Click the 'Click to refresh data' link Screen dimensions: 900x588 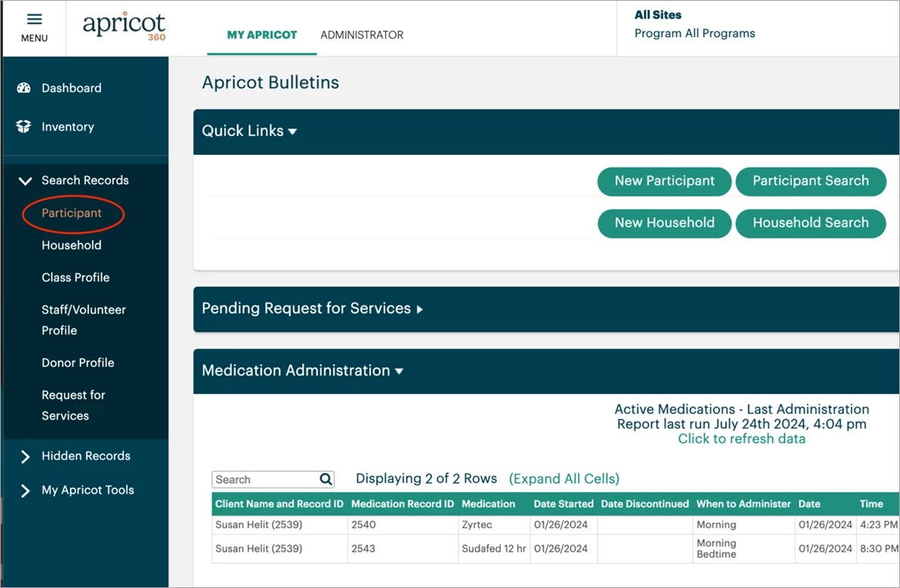point(741,439)
